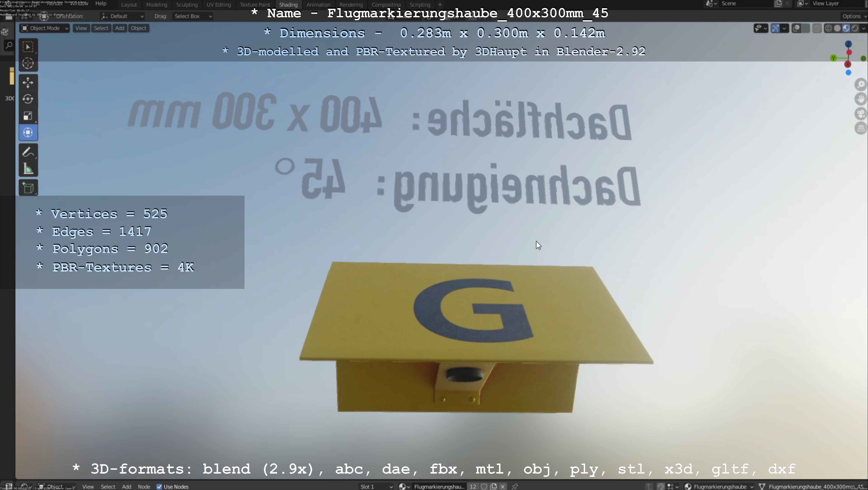
Task: Select the Scale tool
Action: [28, 116]
